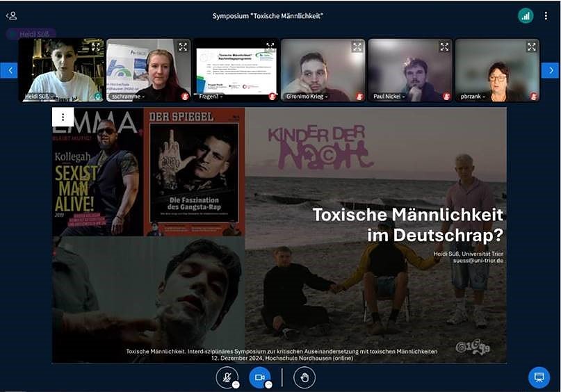Click the presentation toggle button at bottom right
Viewport: 561px width, 392px height.
(538, 377)
